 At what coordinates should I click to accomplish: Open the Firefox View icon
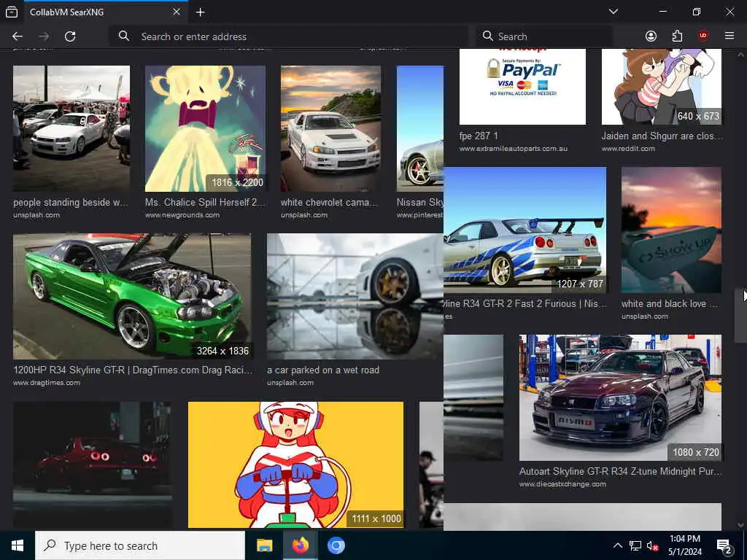(12, 12)
